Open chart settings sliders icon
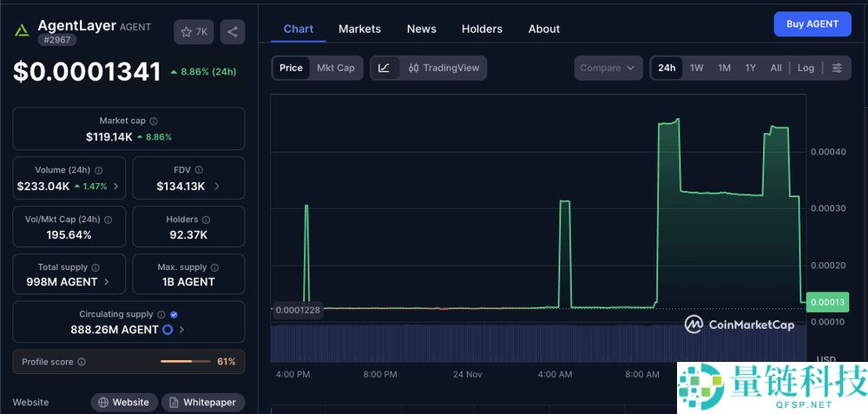The image size is (868, 414). coord(837,68)
